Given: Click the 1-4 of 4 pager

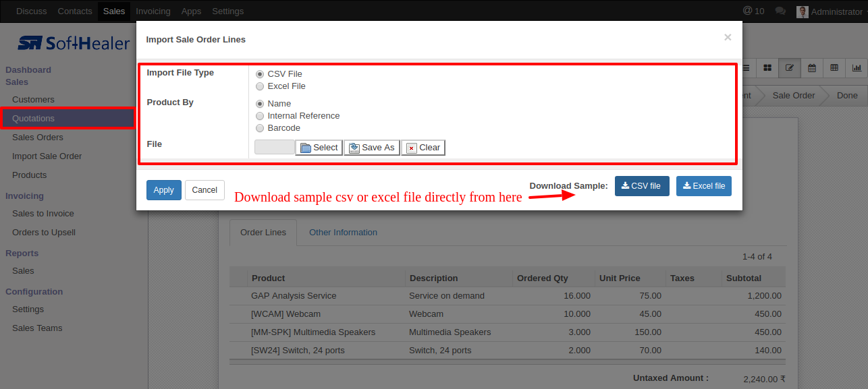Looking at the screenshot, I should [x=757, y=257].
